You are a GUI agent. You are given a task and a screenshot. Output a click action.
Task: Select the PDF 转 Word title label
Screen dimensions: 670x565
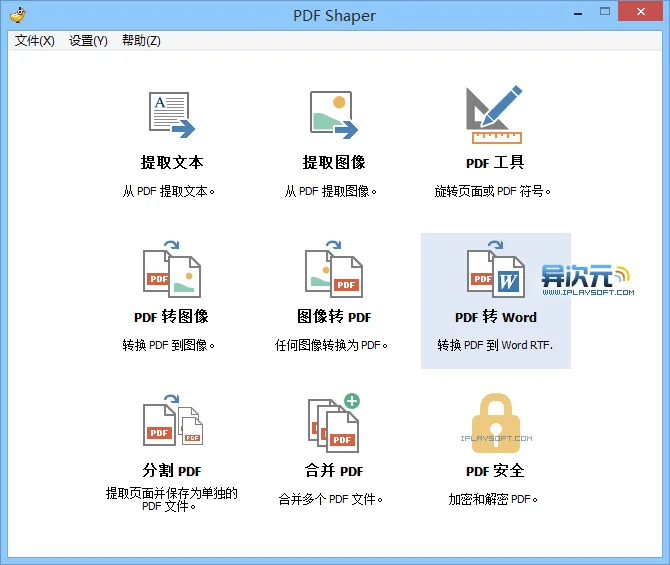tap(496, 317)
